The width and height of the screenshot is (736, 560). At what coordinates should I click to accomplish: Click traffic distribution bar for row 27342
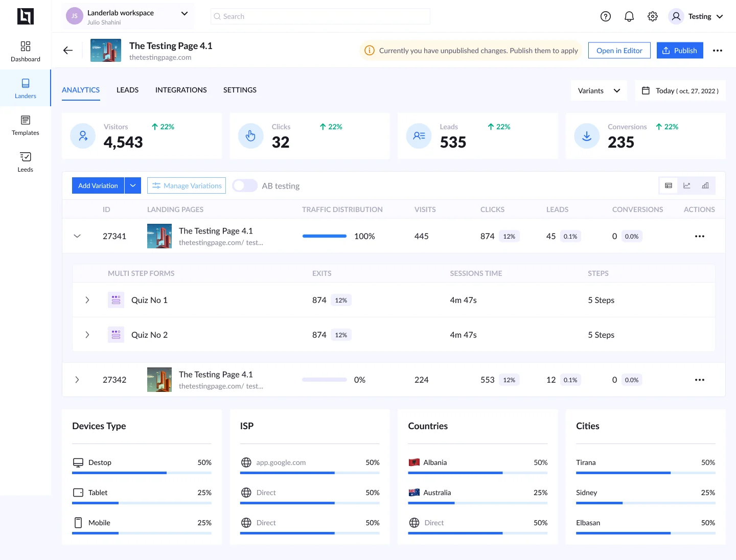point(325,380)
